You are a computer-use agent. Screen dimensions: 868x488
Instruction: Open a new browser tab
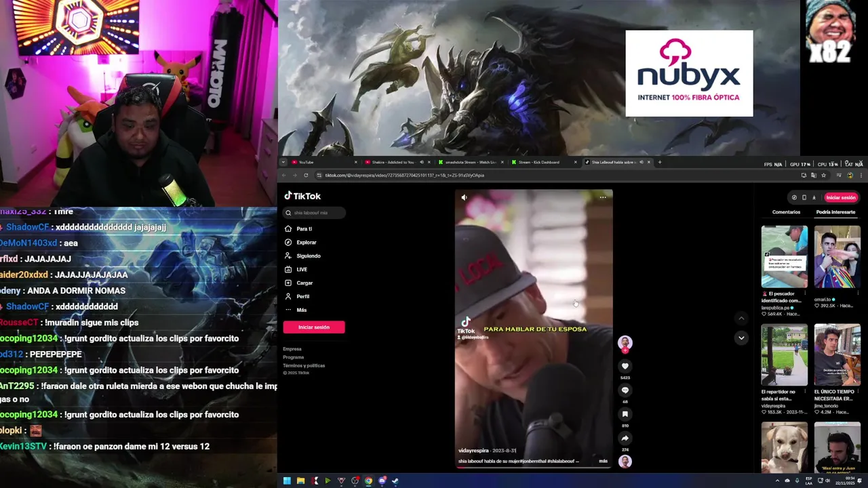click(660, 162)
